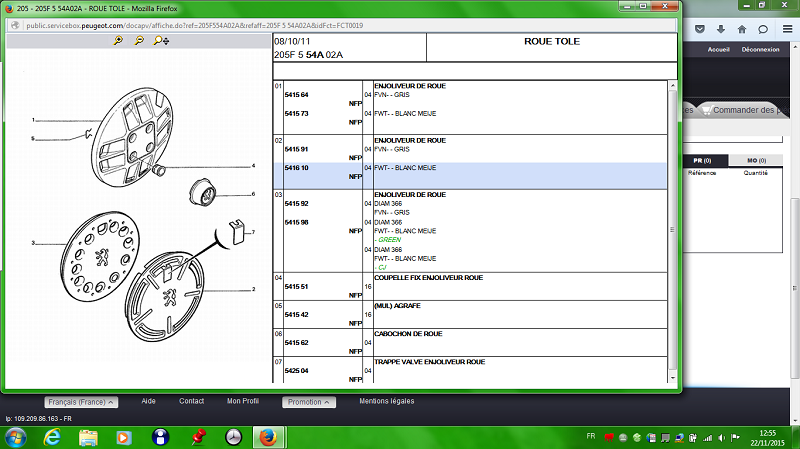Click the Pocket icon in the background Firefox toolbar
This screenshot has height=449, width=800.
tap(700, 30)
